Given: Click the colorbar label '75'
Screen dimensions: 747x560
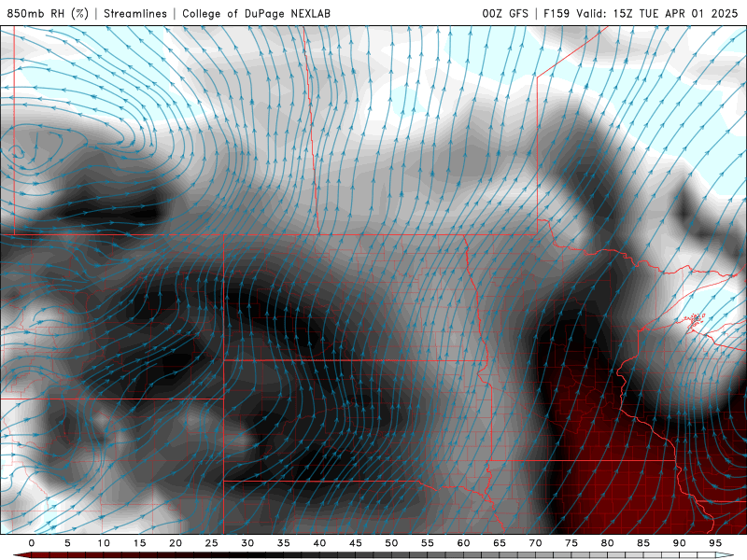Looking at the screenshot, I should [571, 543].
